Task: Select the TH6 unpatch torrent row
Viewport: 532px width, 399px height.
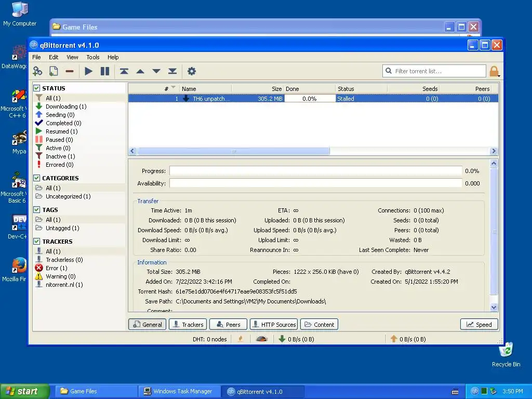Action: (313, 99)
